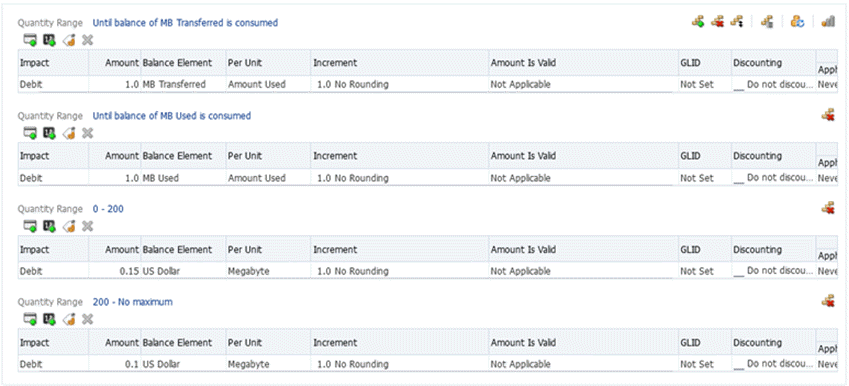Select the 'MB Used' Balance Element cell
This screenshot has width=849, height=386.
[183, 178]
